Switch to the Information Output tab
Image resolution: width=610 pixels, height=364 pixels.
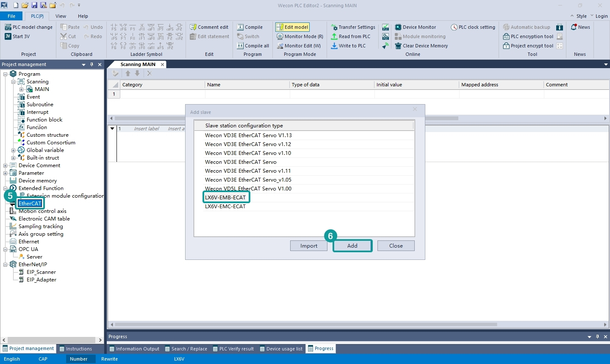coord(134,349)
